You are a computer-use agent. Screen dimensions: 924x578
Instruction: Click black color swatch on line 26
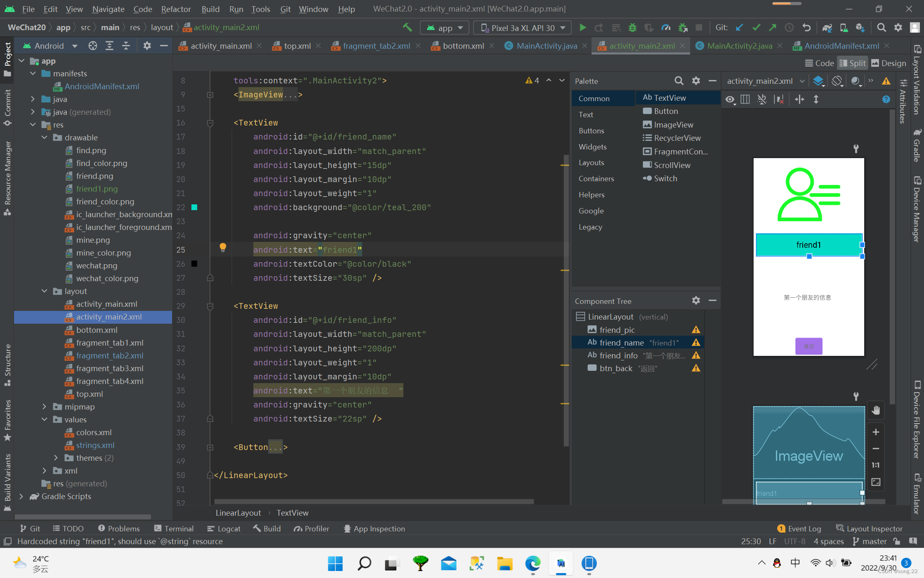[194, 264]
